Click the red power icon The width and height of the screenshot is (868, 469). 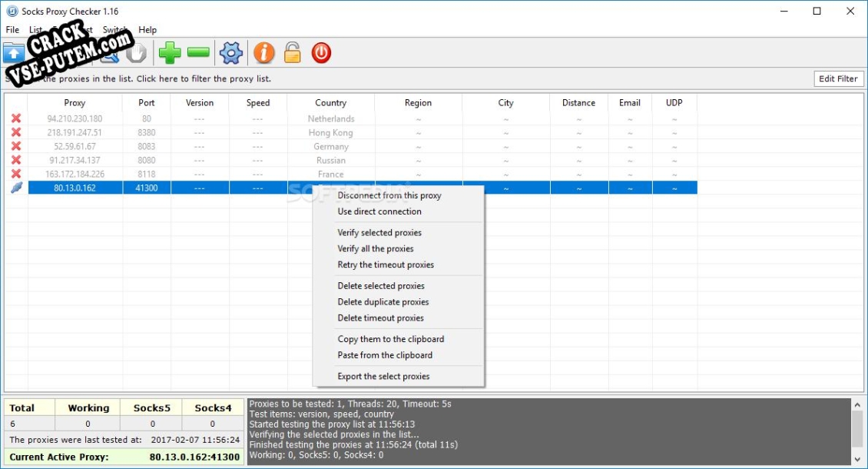click(x=321, y=52)
